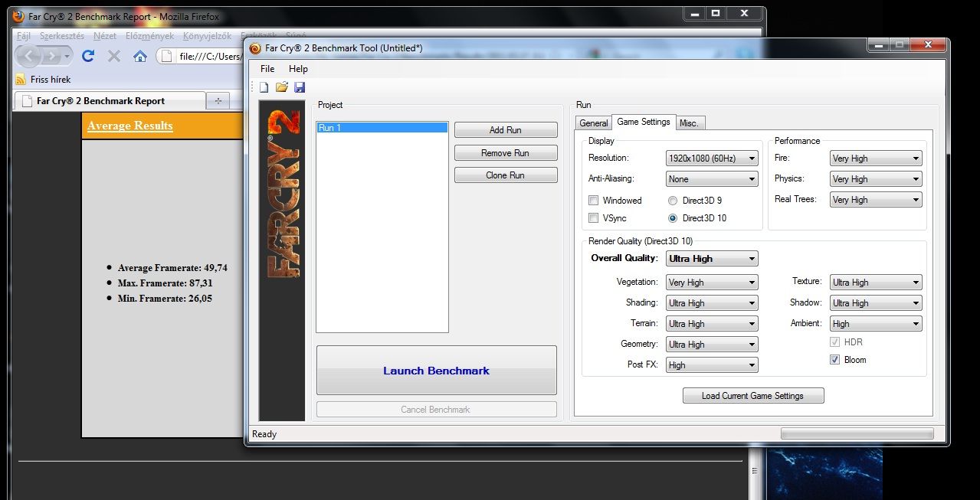Open Firefox Előzmények menu
The image size is (980, 500).
tap(149, 36)
